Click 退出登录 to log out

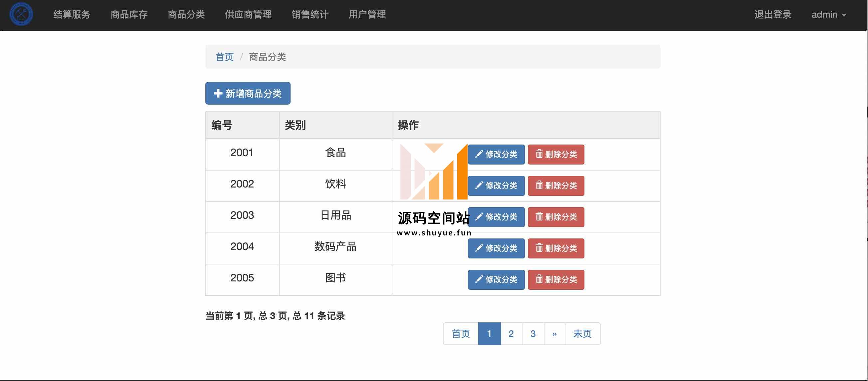773,15
